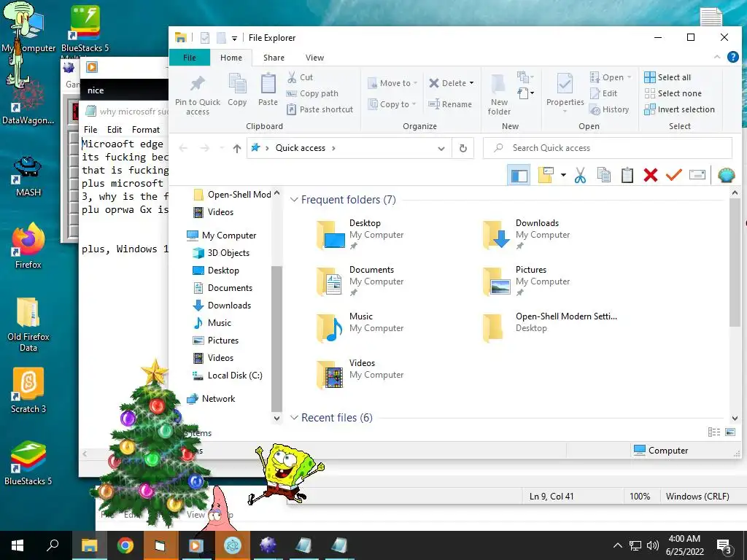Click the chevron after Quick access breadcrumb

pos(333,148)
